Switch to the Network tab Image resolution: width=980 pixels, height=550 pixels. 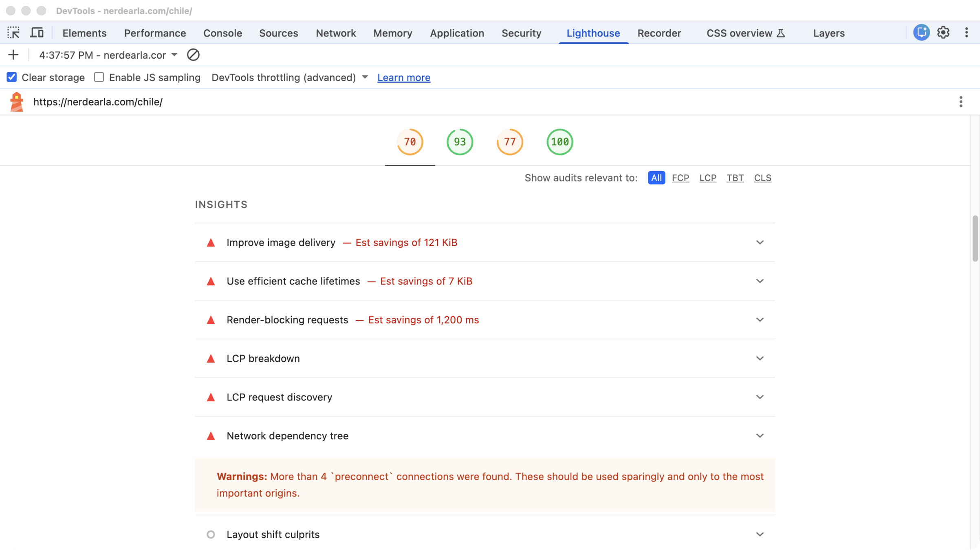(335, 33)
